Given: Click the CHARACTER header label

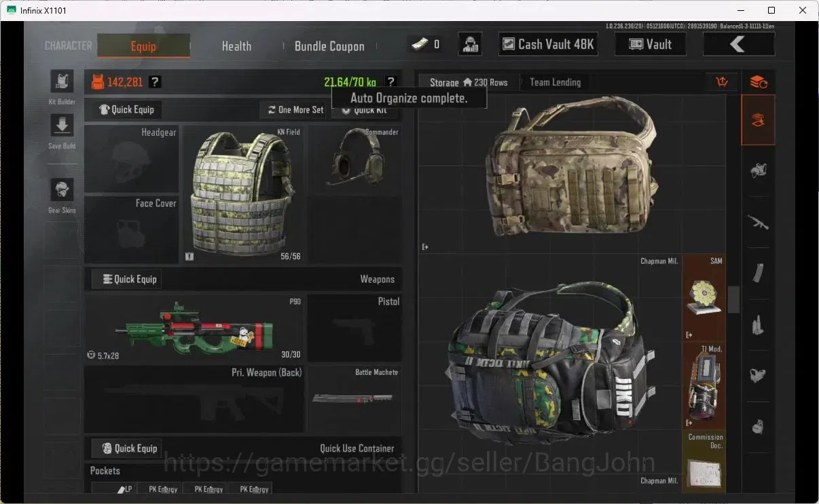Looking at the screenshot, I should coord(68,46).
